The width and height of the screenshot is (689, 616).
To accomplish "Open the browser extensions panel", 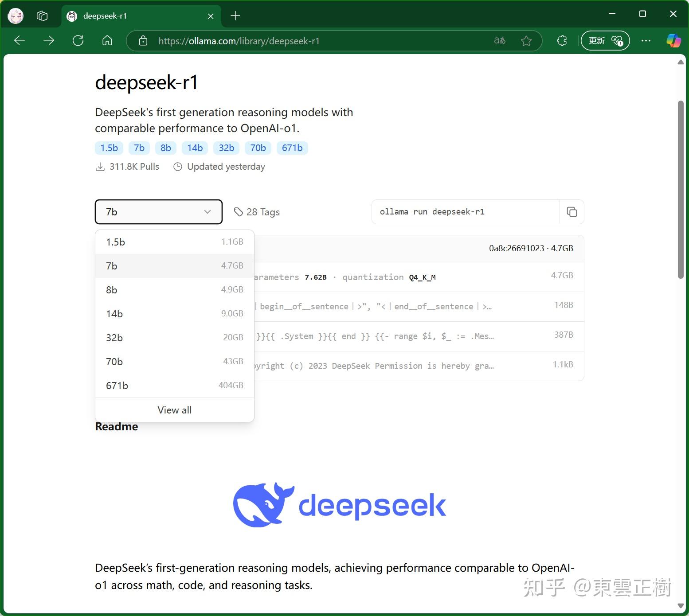I will (x=561, y=40).
